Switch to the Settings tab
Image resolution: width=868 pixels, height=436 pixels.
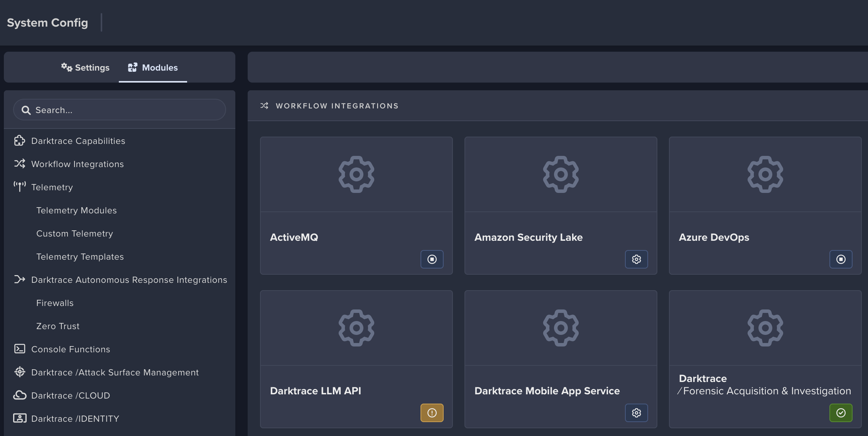click(85, 68)
